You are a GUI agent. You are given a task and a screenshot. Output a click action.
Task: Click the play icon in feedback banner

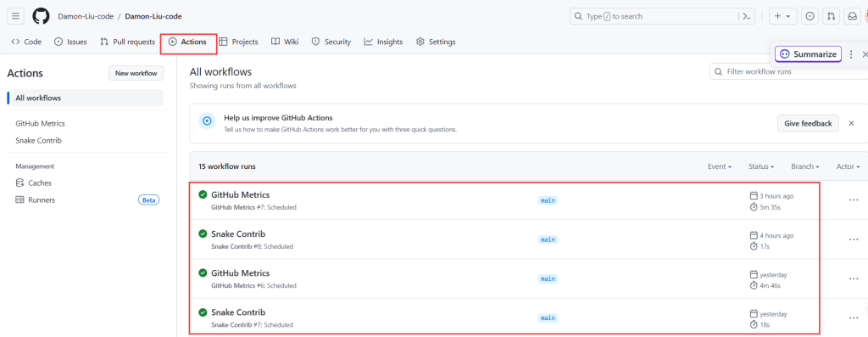pos(207,121)
